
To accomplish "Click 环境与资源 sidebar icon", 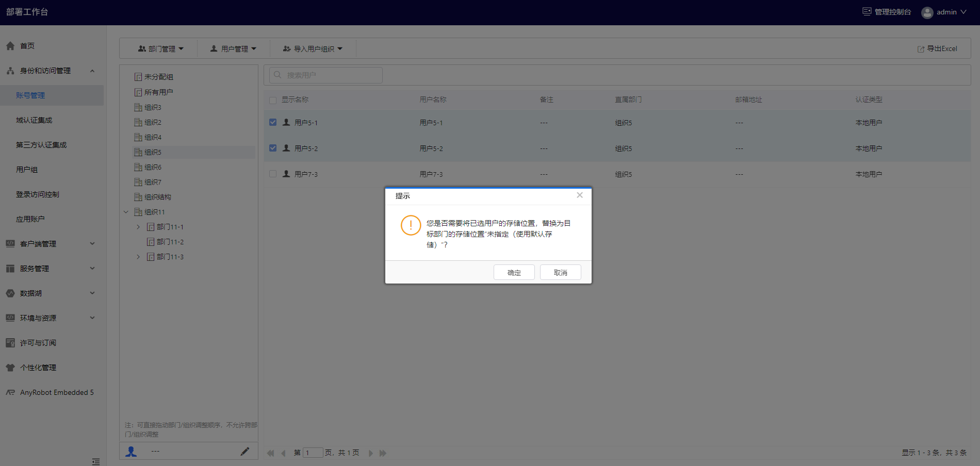I will click(x=10, y=318).
